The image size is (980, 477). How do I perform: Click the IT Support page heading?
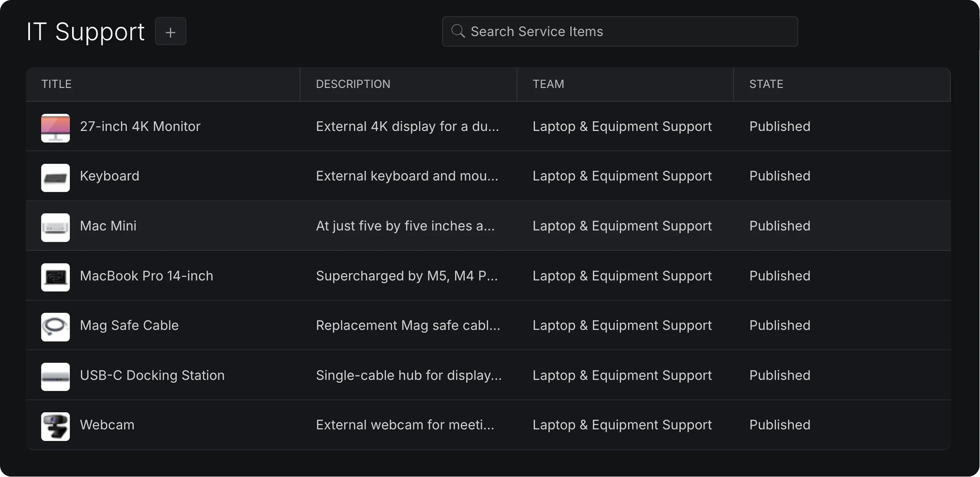pos(85,32)
